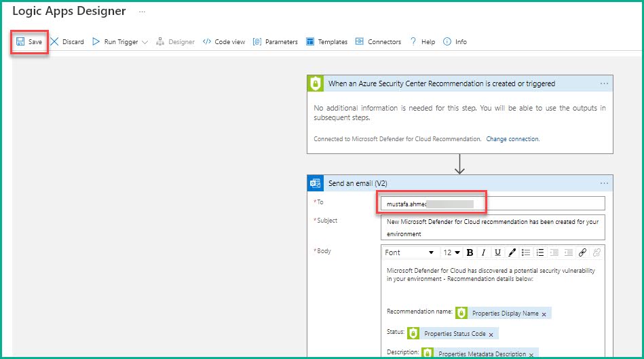The image size is (644, 359).
Task: Discard changes with the Discard button
Action: pyautogui.click(x=67, y=42)
